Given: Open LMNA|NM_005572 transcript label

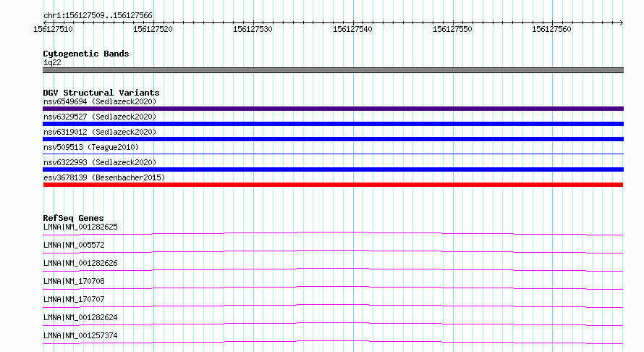Looking at the screenshot, I should pyautogui.click(x=74, y=245).
